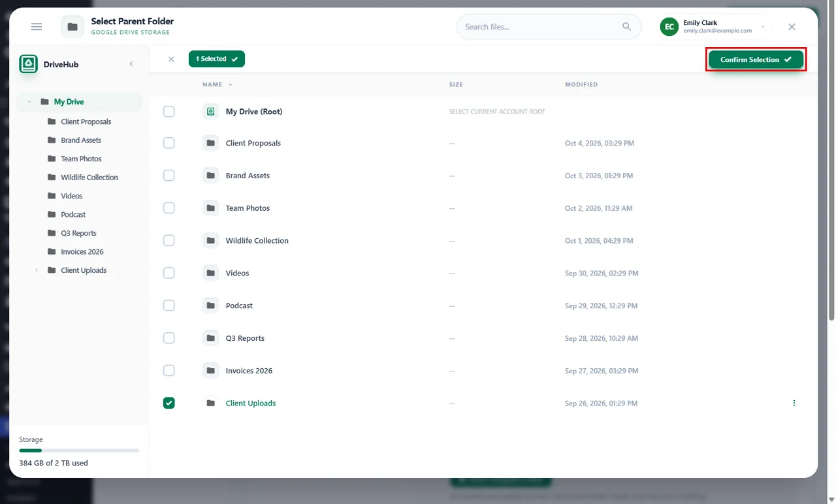Click the storage usage progress bar

coord(79,450)
